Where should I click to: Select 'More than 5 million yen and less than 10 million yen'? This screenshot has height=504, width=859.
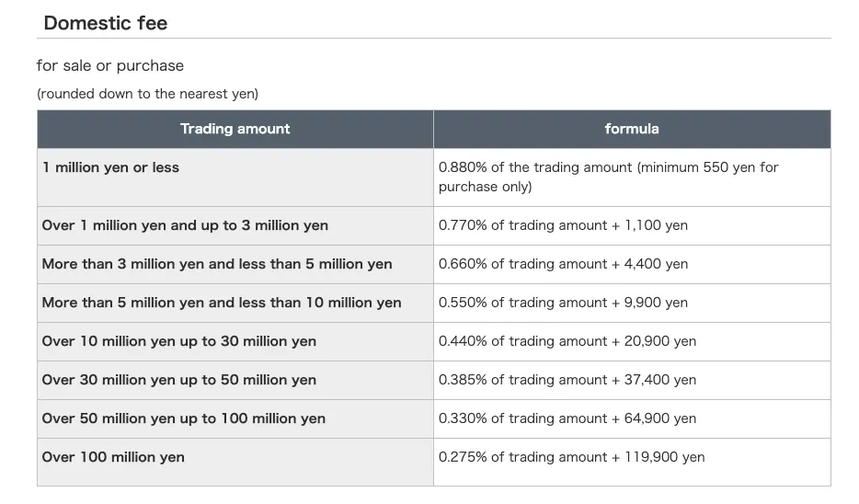(222, 303)
